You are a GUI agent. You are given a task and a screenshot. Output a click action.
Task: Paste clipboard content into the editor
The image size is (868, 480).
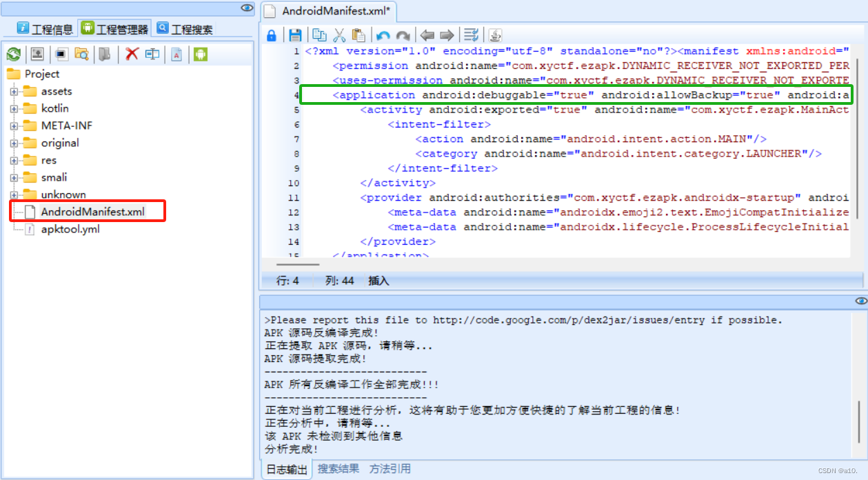pos(358,34)
